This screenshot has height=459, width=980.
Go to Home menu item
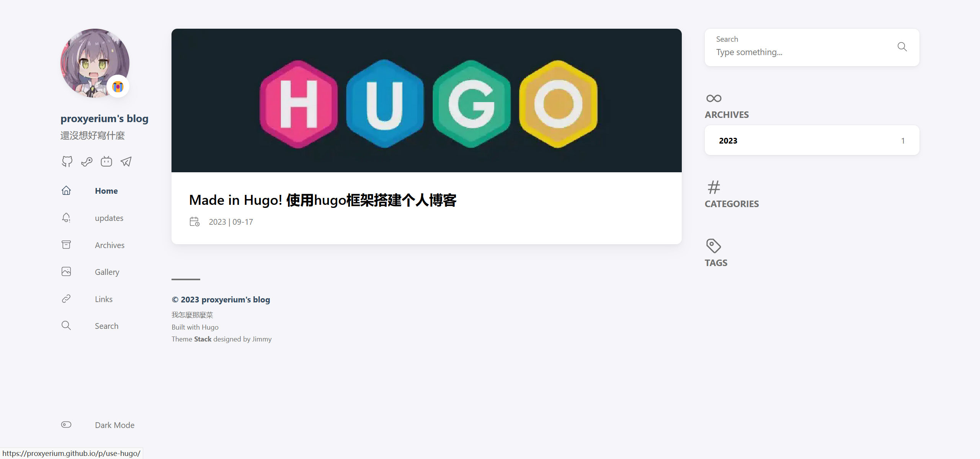pos(106,191)
